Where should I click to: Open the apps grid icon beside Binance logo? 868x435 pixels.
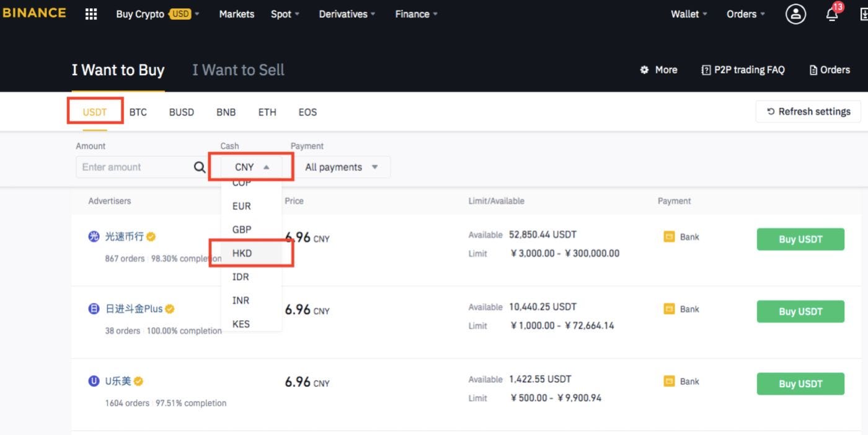pyautogui.click(x=91, y=14)
